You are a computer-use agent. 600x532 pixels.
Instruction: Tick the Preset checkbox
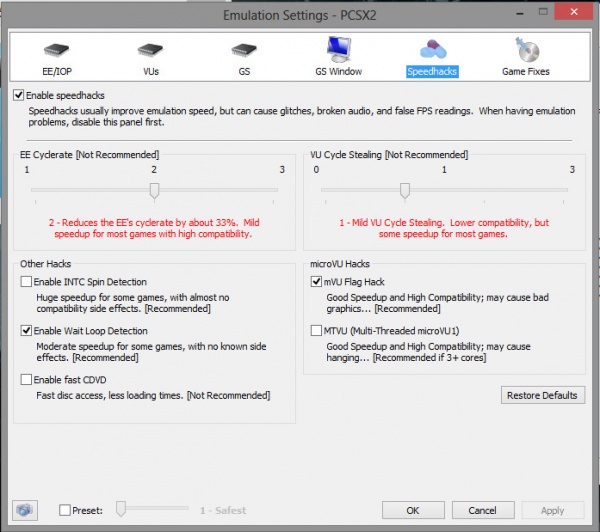click(x=65, y=510)
